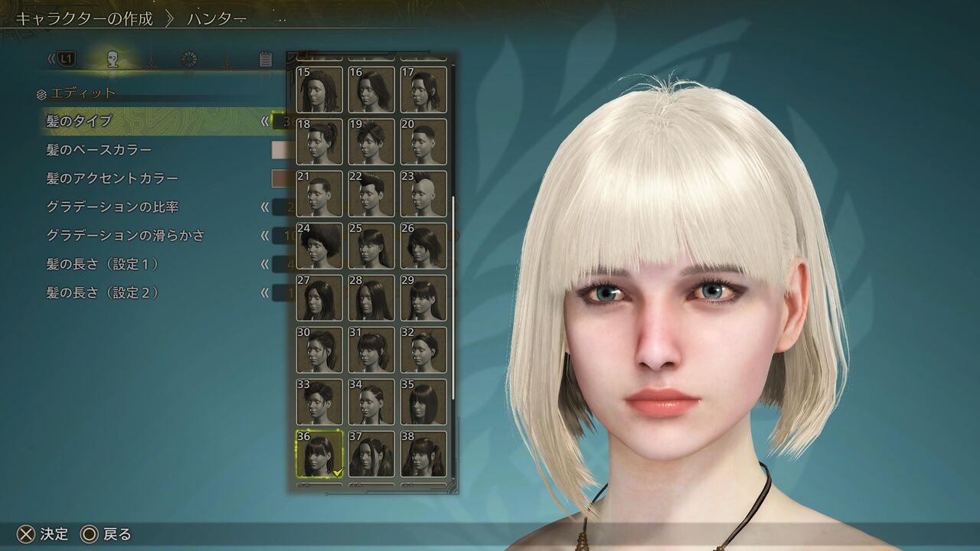Open the notepad icon tab
This screenshot has width=980, height=551.
266,60
